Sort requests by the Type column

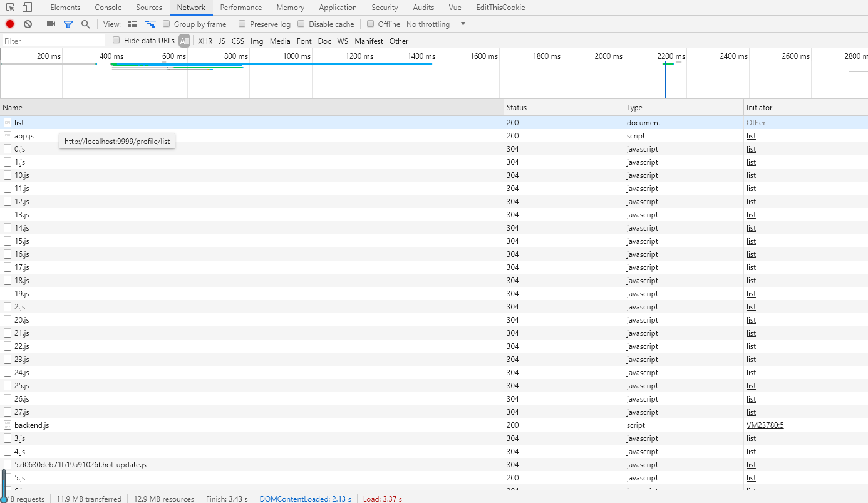pos(684,107)
